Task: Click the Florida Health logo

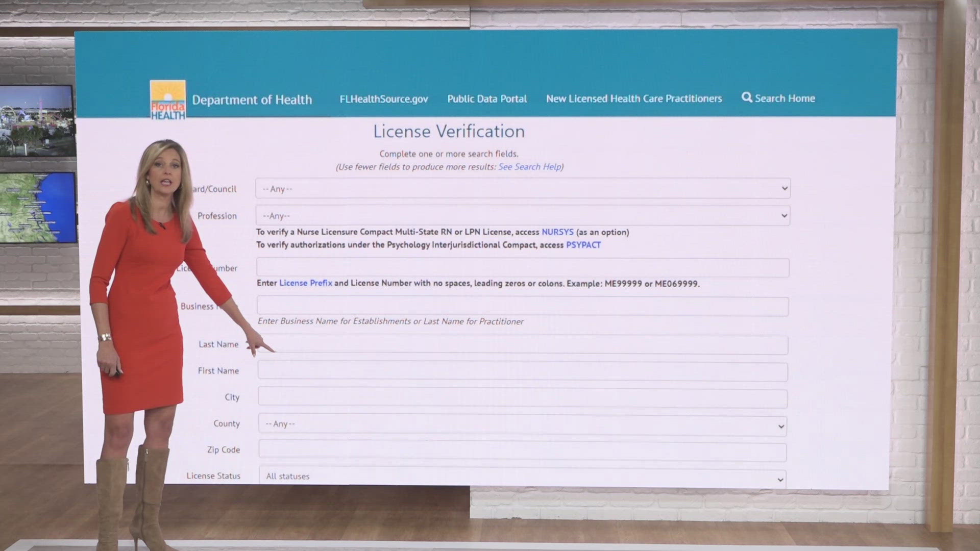Action: 167,98
